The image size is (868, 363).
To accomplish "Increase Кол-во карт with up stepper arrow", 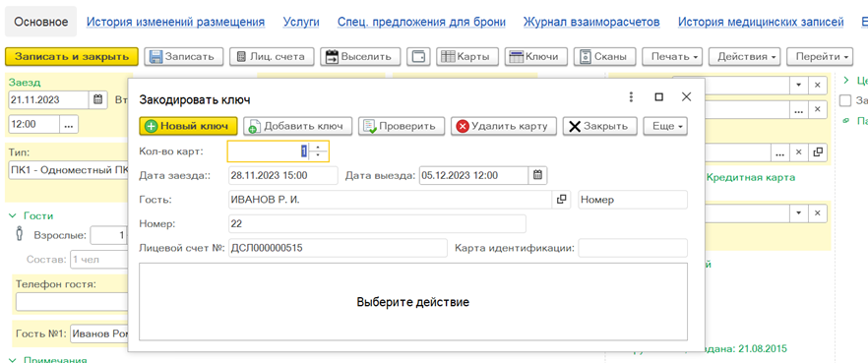I will (x=318, y=148).
